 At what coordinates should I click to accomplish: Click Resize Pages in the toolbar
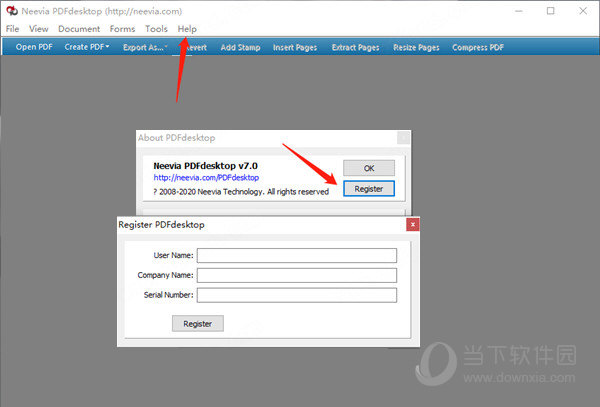click(416, 47)
